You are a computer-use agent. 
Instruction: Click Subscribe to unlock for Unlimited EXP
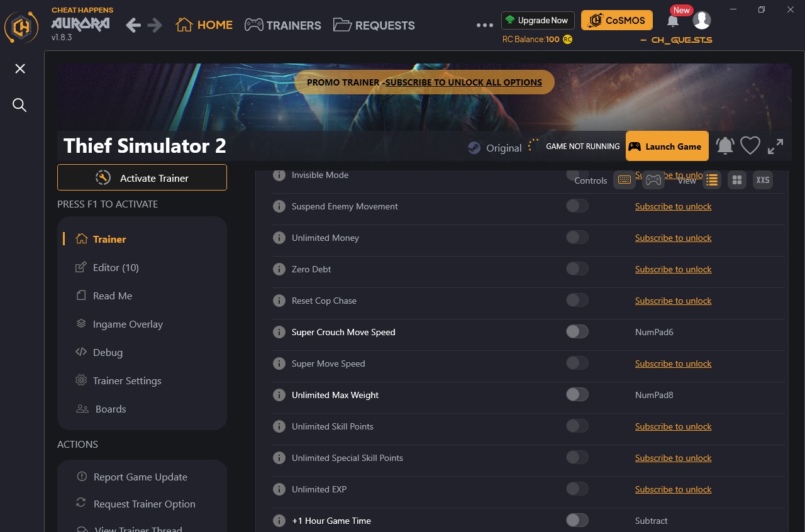(674, 489)
